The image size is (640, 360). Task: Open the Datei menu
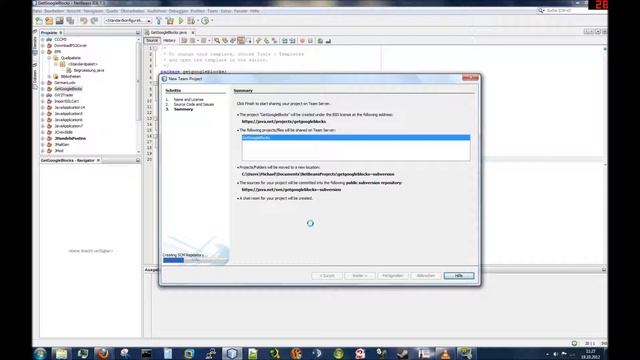(x=38, y=11)
